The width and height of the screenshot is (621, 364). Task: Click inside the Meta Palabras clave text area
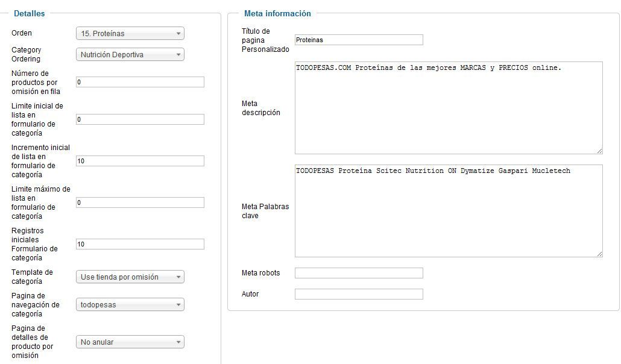pyautogui.click(x=449, y=211)
